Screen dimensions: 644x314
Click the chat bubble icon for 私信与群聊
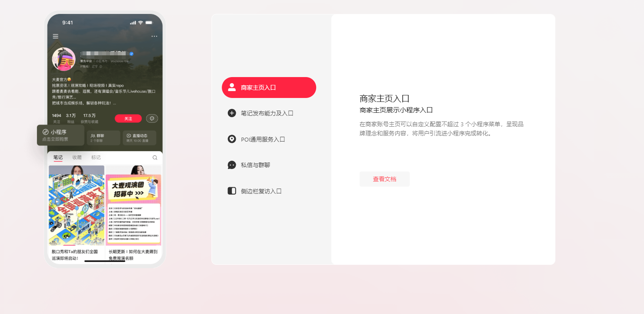232,165
